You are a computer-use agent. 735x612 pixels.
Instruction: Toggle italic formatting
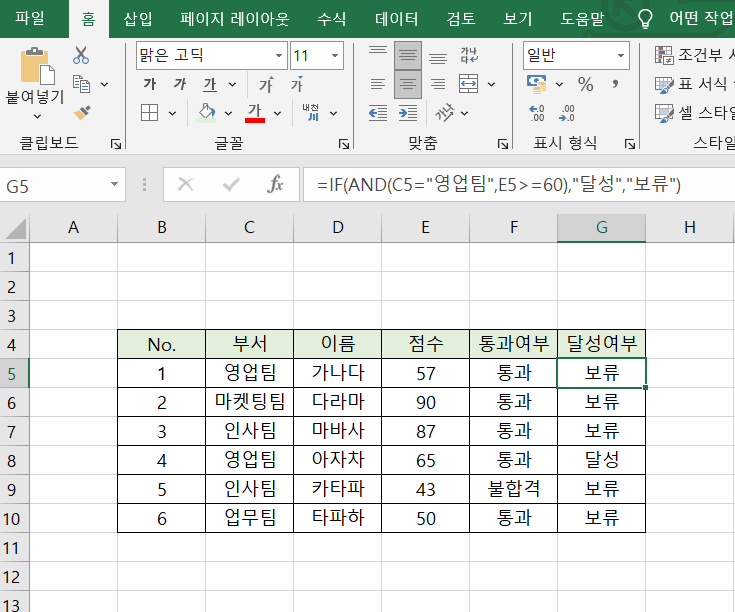point(180,84)
